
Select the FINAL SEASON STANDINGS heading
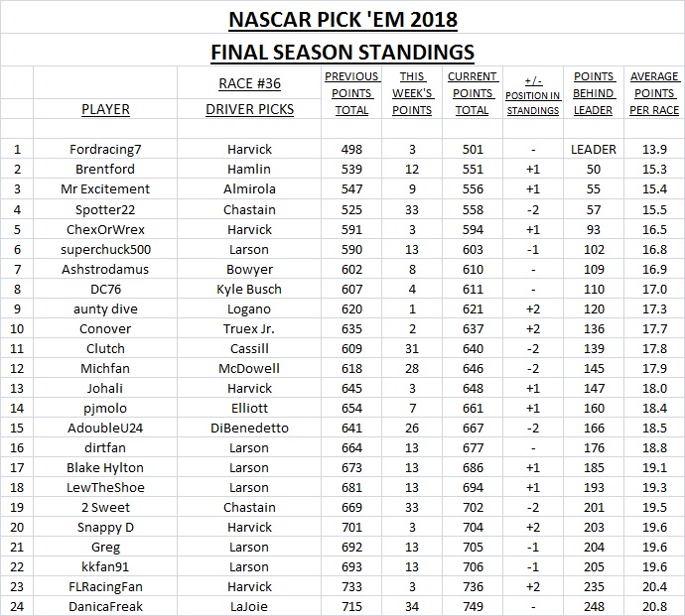(342, 52)
